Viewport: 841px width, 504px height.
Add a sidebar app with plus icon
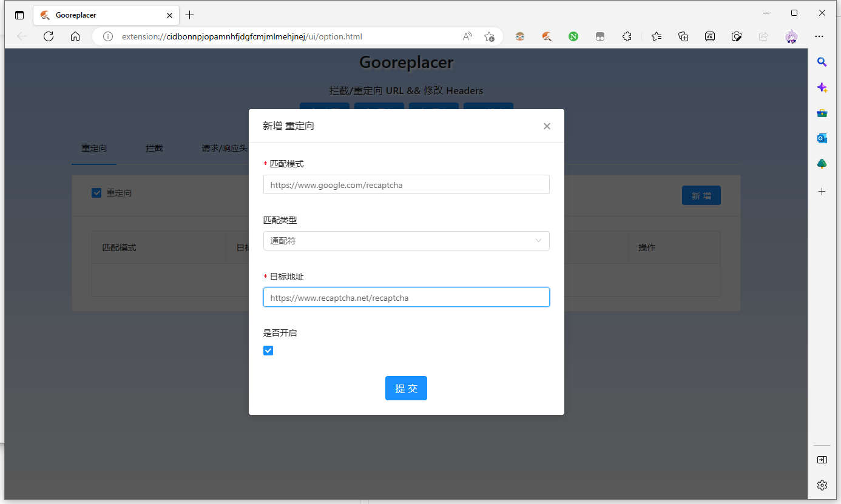point(822,192)
